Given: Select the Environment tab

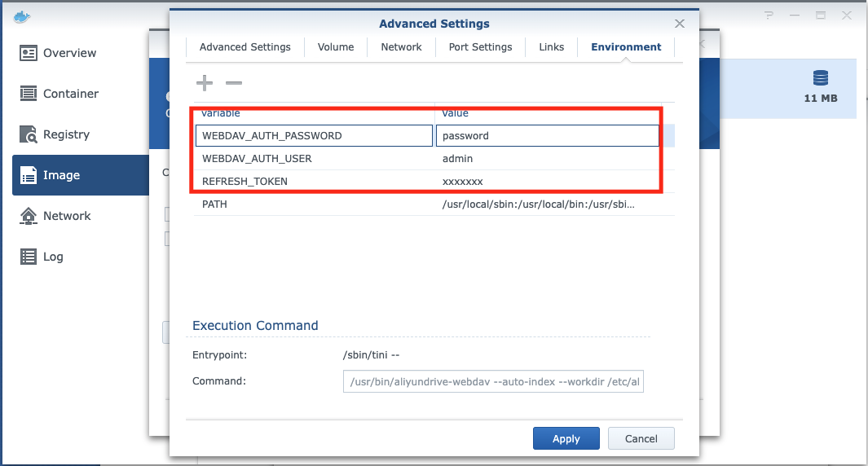Looking at the screenshot, I should (626, 47).
